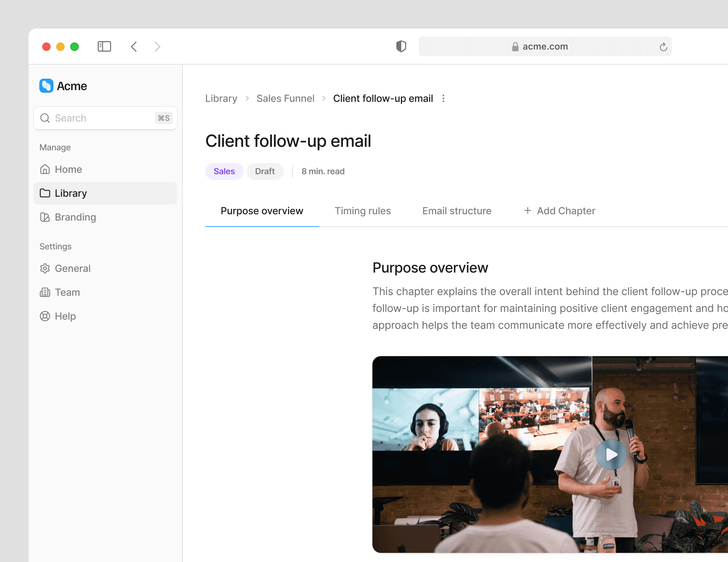Click the Add Chapter button

(x=559, y=211)
